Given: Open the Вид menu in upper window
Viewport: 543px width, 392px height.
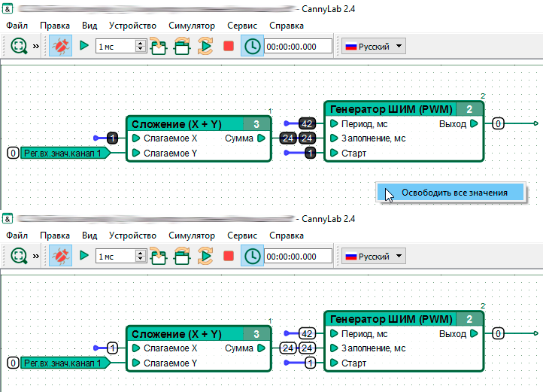Looking at the screenshot, I should pos(89,26).
